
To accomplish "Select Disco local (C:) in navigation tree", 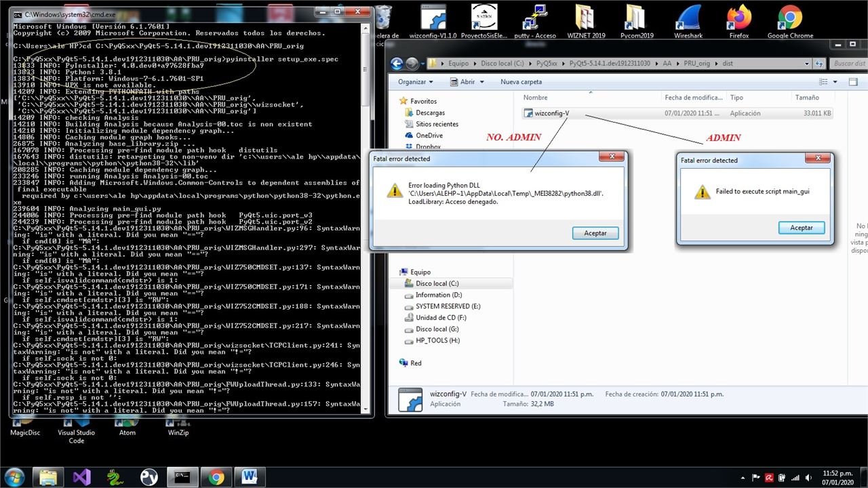I will pyautogui.click(x=437, y=283).
